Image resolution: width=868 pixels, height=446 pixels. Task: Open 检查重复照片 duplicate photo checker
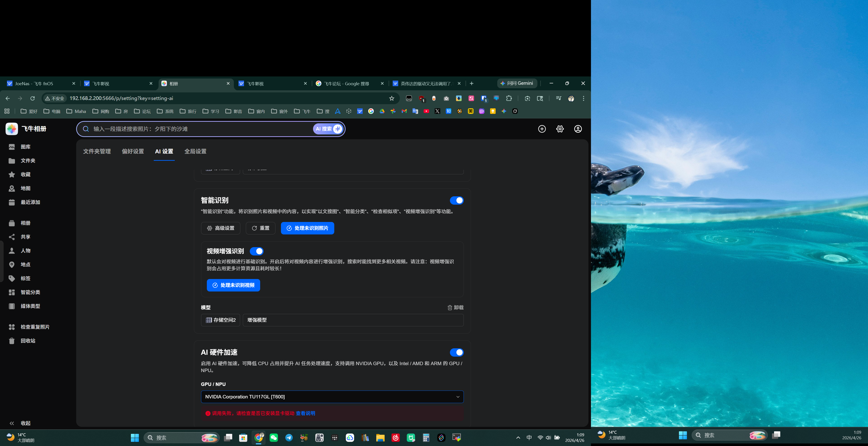[x=34, y=327]
